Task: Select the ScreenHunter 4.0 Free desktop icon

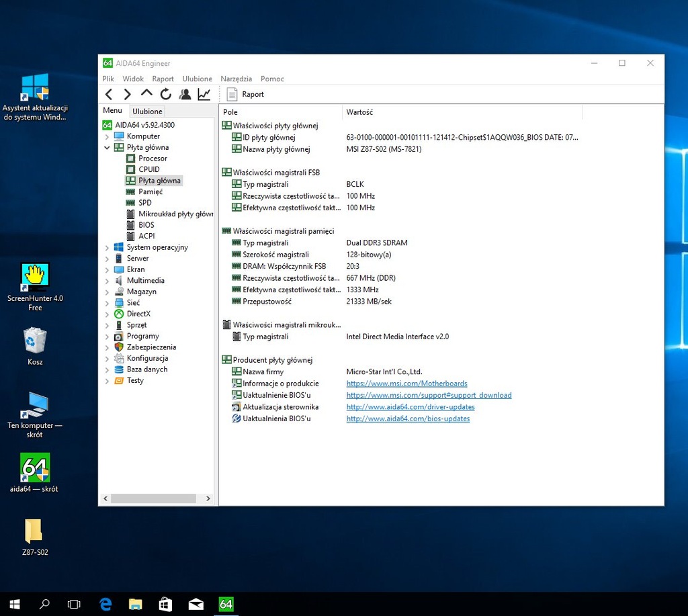Action: click(35, 288)
